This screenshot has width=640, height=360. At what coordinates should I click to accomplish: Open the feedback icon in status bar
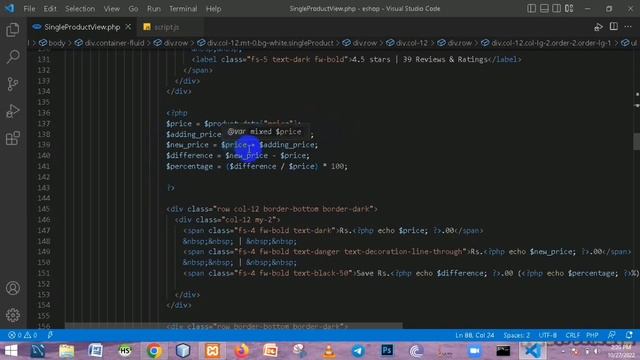[x=611, y=335]
